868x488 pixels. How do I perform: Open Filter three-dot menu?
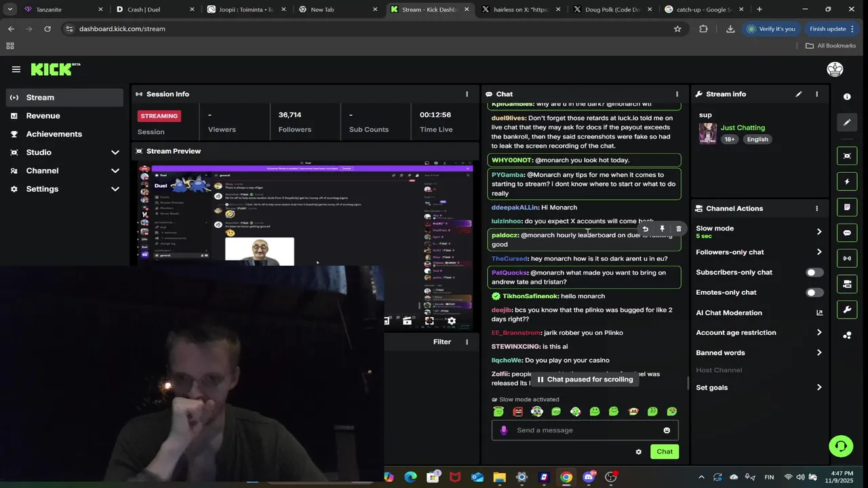(467, 342)
